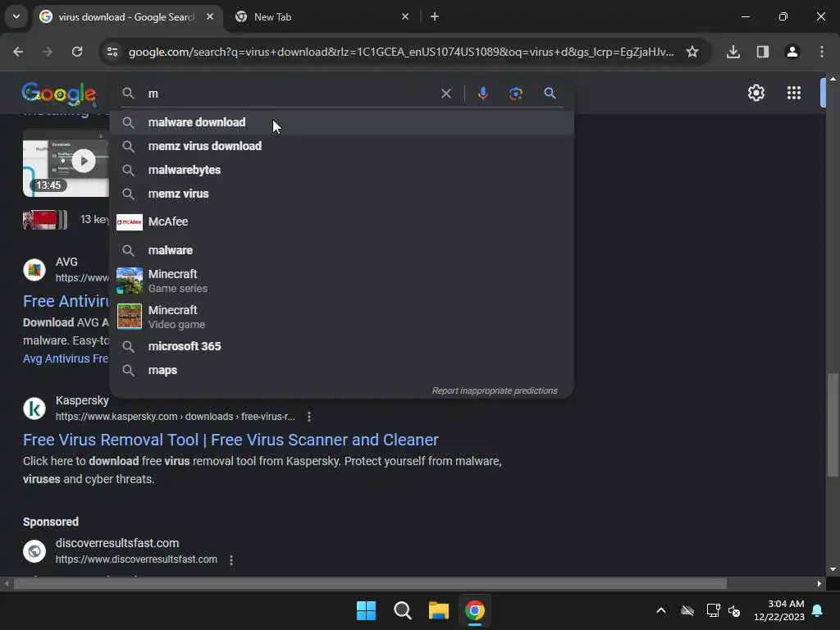Switch to the New Tab tab
Screen dimensions: 840x630
pos(318,17)
